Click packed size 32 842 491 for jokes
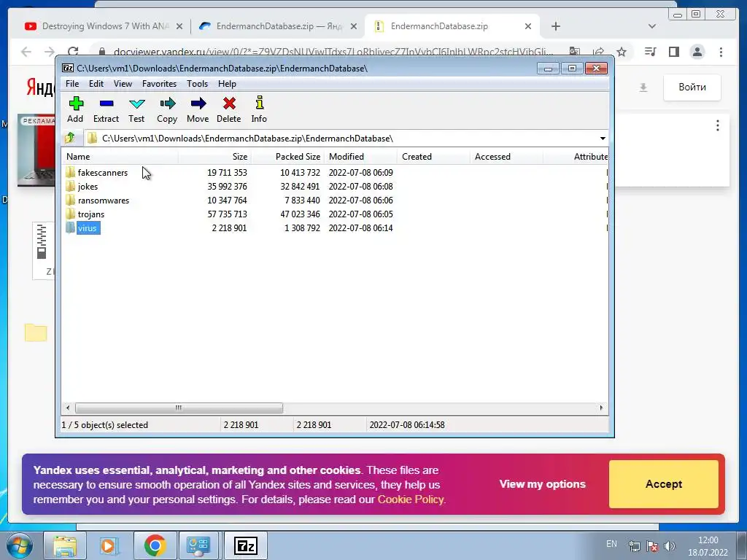This screenshot has width=747, height=560. tap(300, 186)
